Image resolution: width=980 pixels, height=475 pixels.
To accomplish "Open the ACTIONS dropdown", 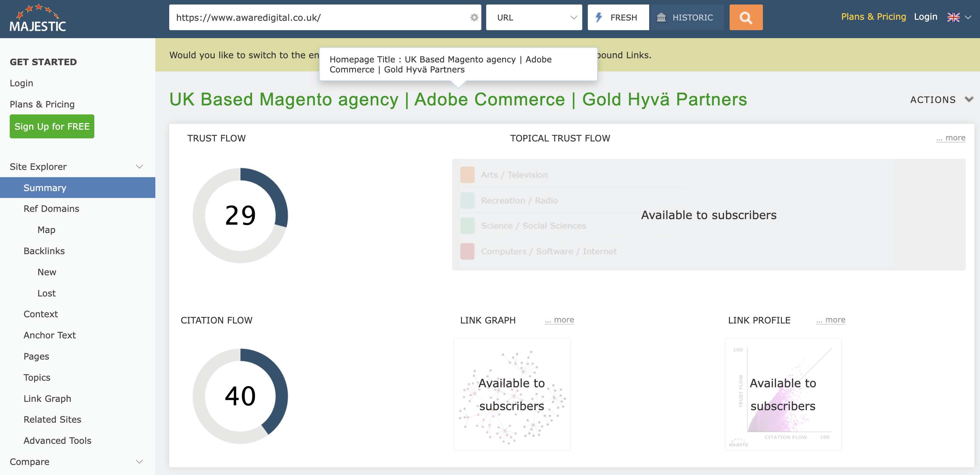I will (x=941, y=100).
